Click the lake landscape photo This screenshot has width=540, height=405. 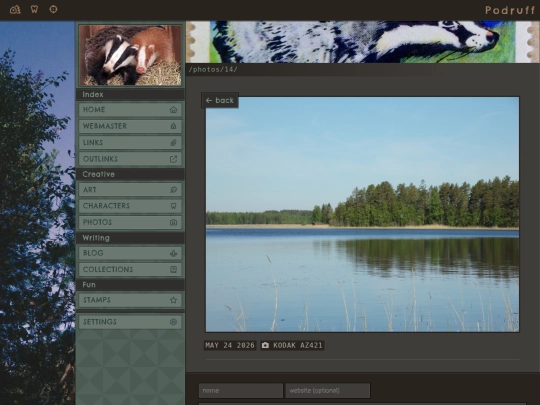point(362,214)
